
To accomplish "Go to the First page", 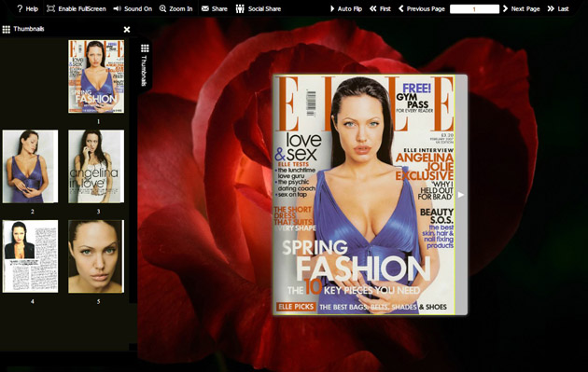I will [380, 8].
